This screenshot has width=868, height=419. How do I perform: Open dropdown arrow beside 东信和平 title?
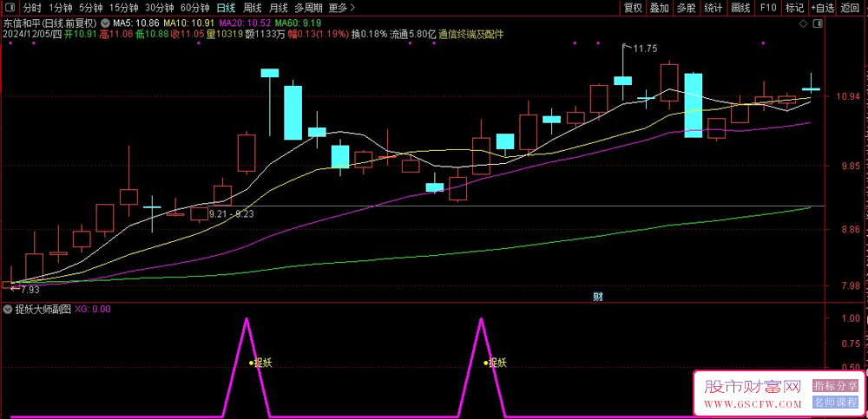coord(106,23)
